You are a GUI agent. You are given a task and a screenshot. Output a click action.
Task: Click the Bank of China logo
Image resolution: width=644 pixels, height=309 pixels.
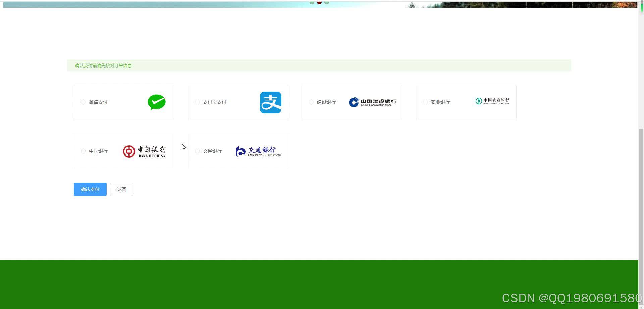pyautogui.click(x=144, y=151)
